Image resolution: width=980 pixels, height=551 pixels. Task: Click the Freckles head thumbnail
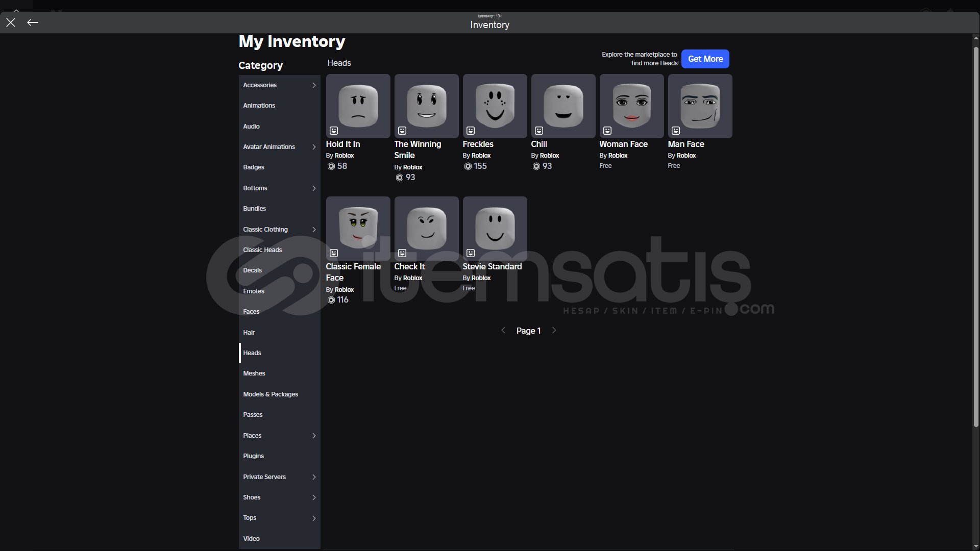(x=495, y=106)
